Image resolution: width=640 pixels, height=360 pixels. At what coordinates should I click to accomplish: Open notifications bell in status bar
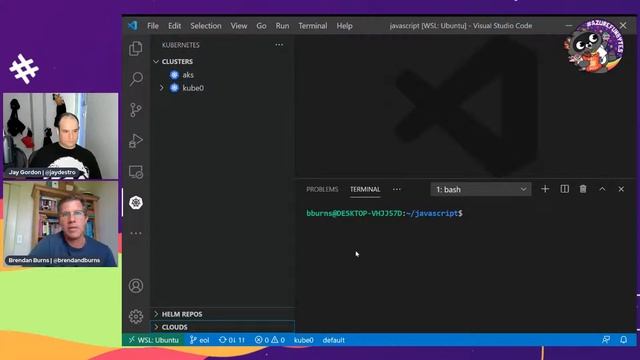point(623,340)
